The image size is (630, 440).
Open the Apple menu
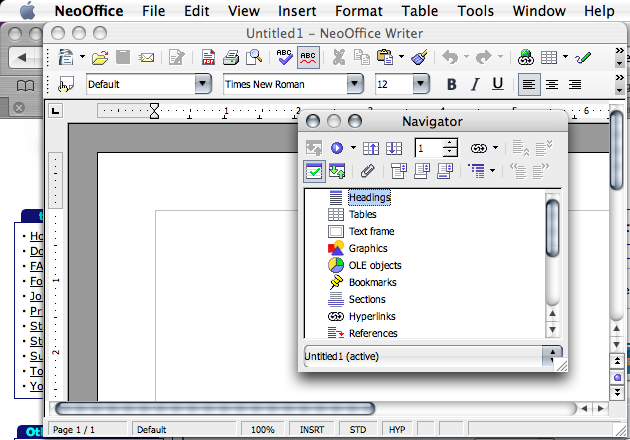[28, 11]
